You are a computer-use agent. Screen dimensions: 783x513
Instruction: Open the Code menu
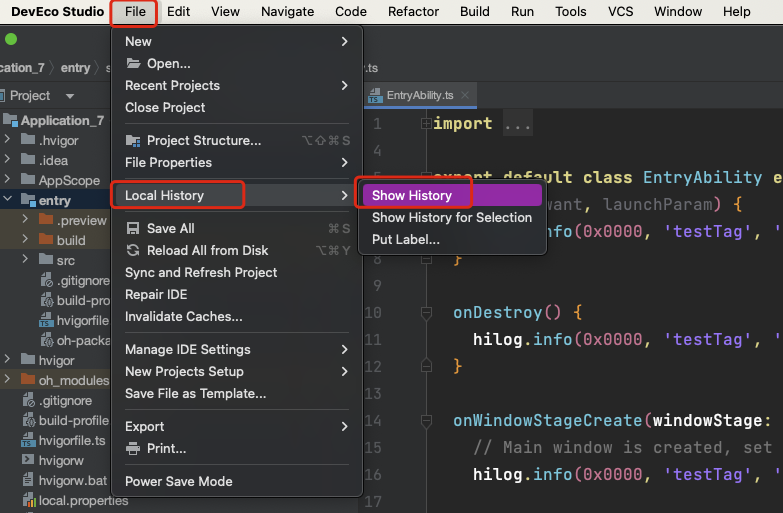pos(351,11)
